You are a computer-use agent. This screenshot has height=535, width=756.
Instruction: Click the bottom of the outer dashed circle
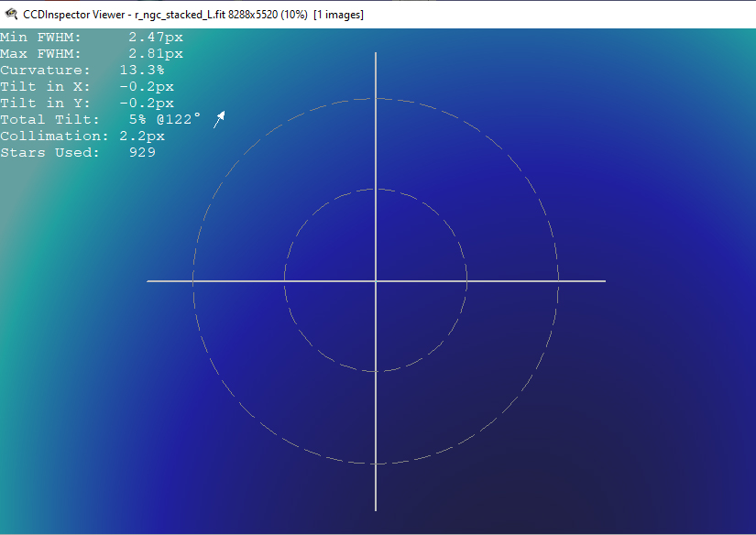[376, 464]
